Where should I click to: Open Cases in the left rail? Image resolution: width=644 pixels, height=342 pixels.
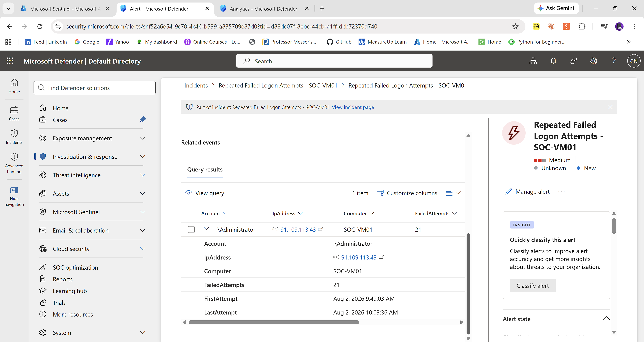point(14,113)
